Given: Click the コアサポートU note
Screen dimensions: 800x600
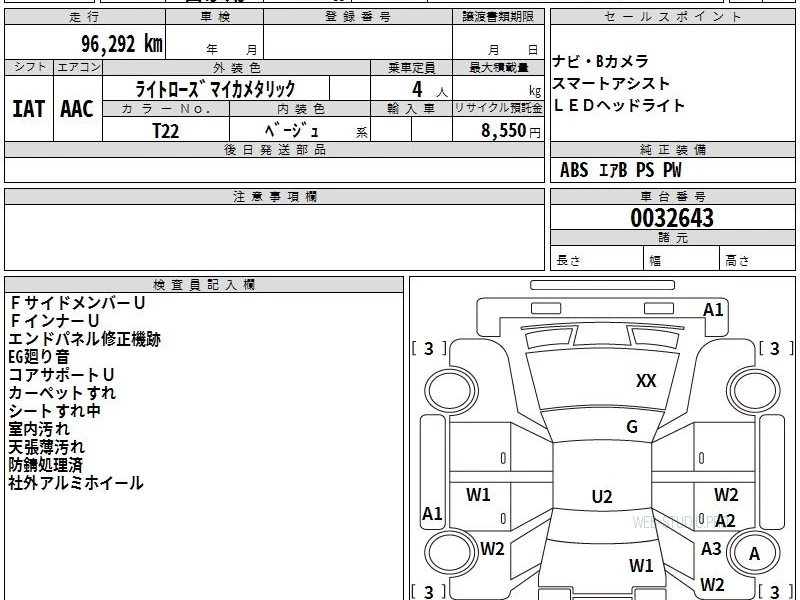Looking at the screenshot, I should coord(62,375).
